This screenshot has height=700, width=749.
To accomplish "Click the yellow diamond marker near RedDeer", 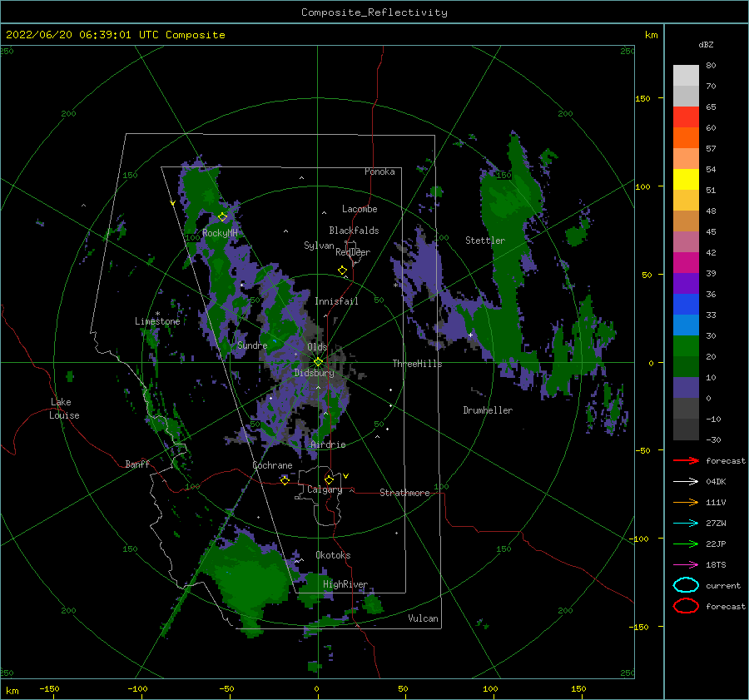I will 342,271.
